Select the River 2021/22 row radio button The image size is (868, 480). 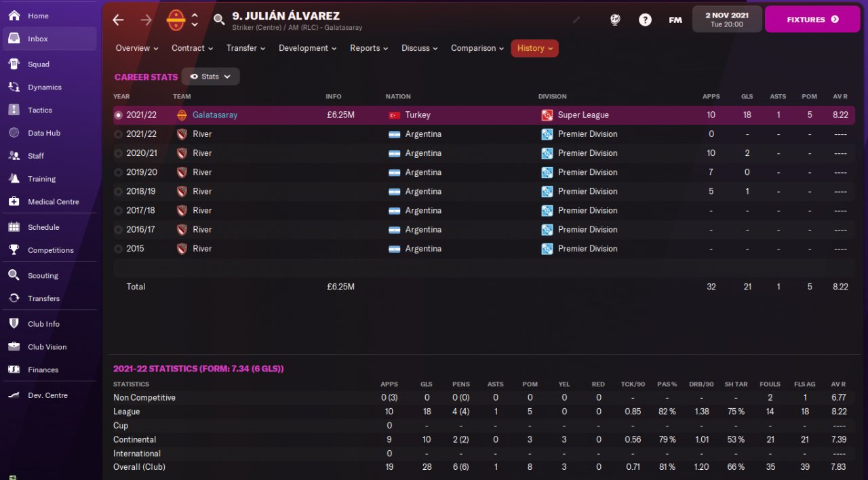coord(119,134)
